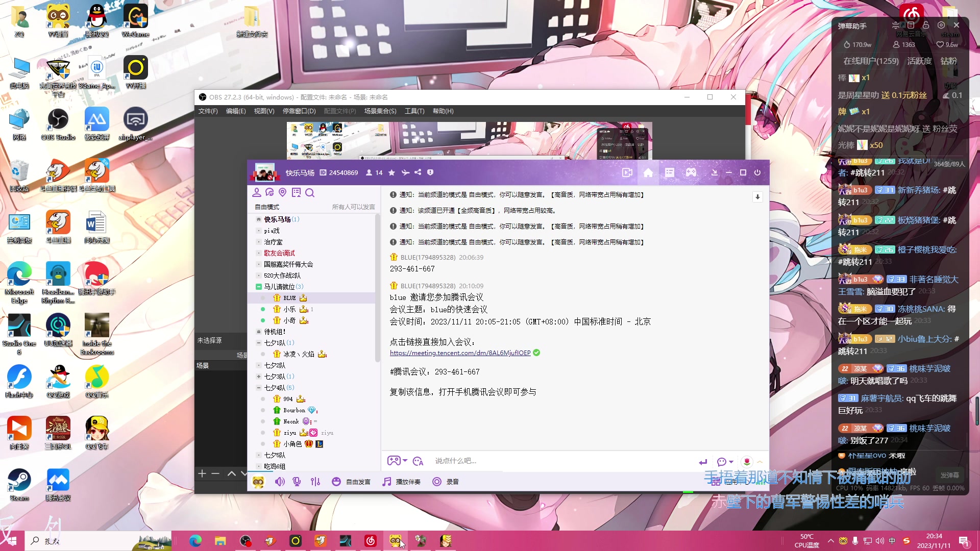Select the 歌友会调试 channel

279,253
